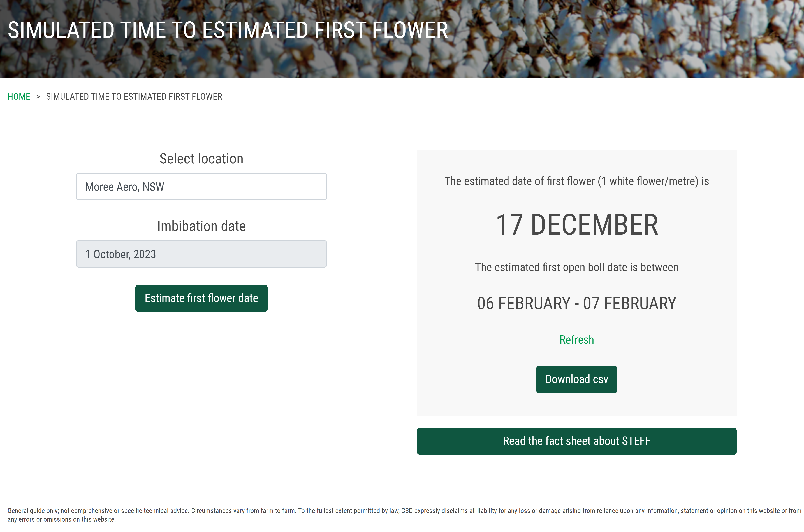This screenshot has width=804, height=532.
Task: Click the Select location label
Action: pyautogui.click(x=201, y=159)
